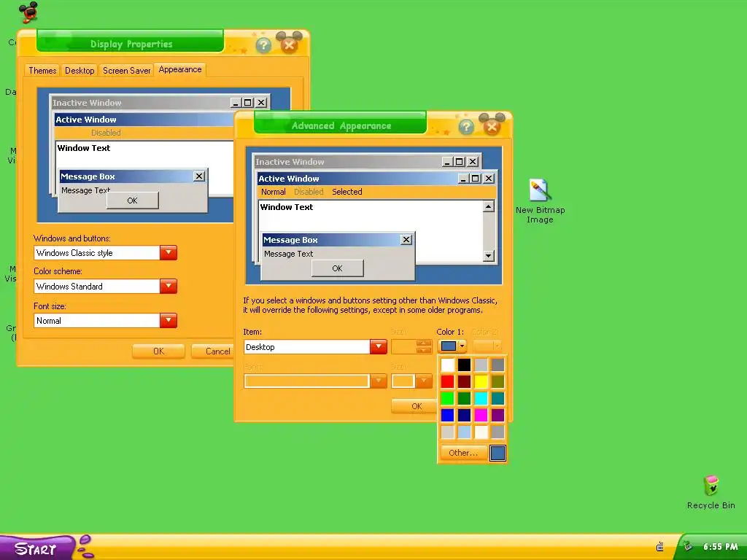Switch to the Themes tab
Viewport: 747px width, 560px height.
tap(42, 71)
